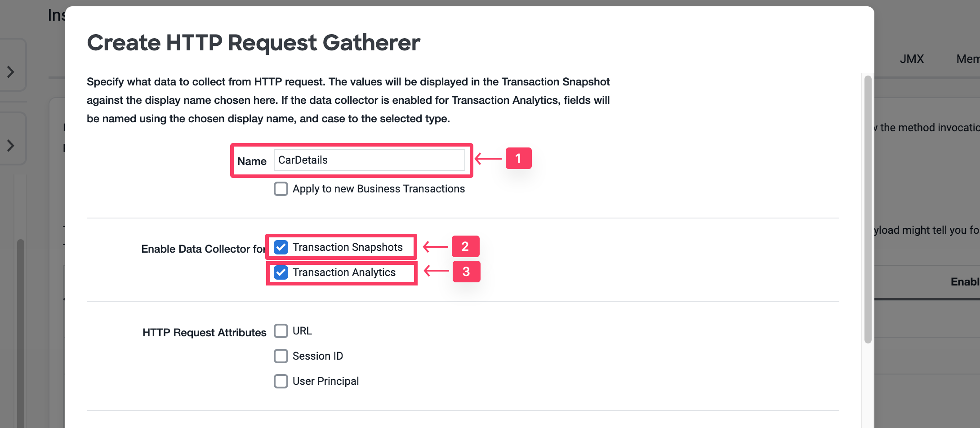Open the partially visible Mem tab

[967, 59]
